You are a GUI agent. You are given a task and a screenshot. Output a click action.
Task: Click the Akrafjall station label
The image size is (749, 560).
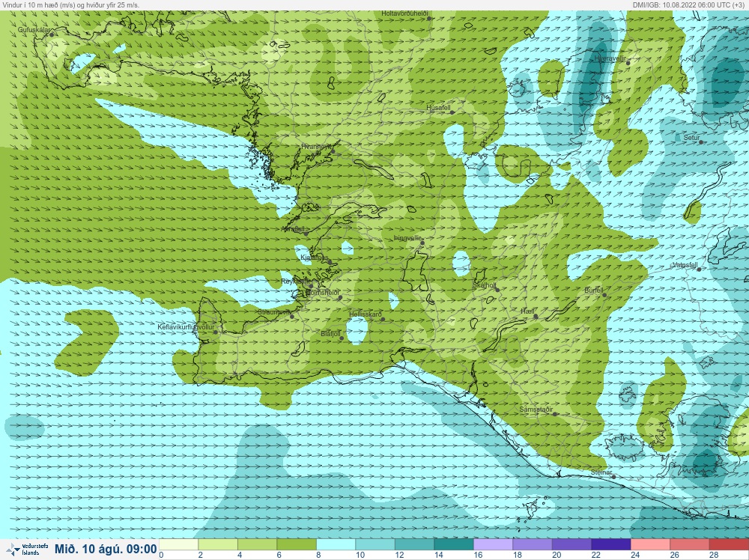click(x=294, y=229)
